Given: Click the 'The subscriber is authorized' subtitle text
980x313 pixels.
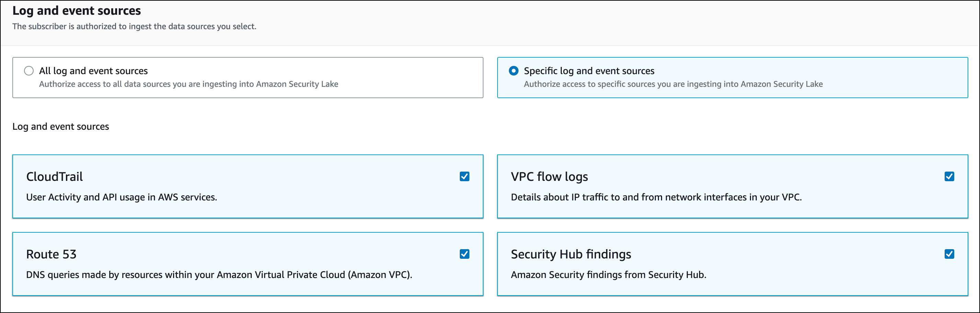Looking at the screenshot, I should coord(134,27).
